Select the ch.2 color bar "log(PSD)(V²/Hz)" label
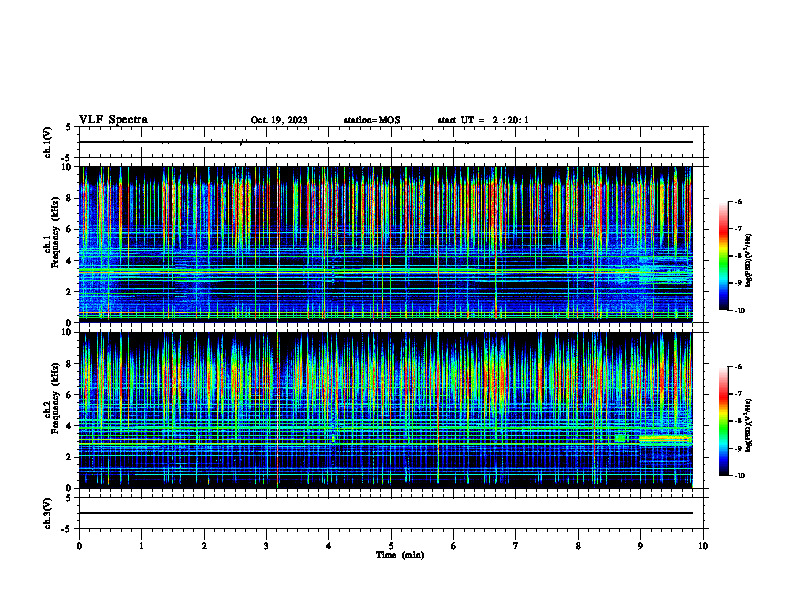 (x=749, y=425)
